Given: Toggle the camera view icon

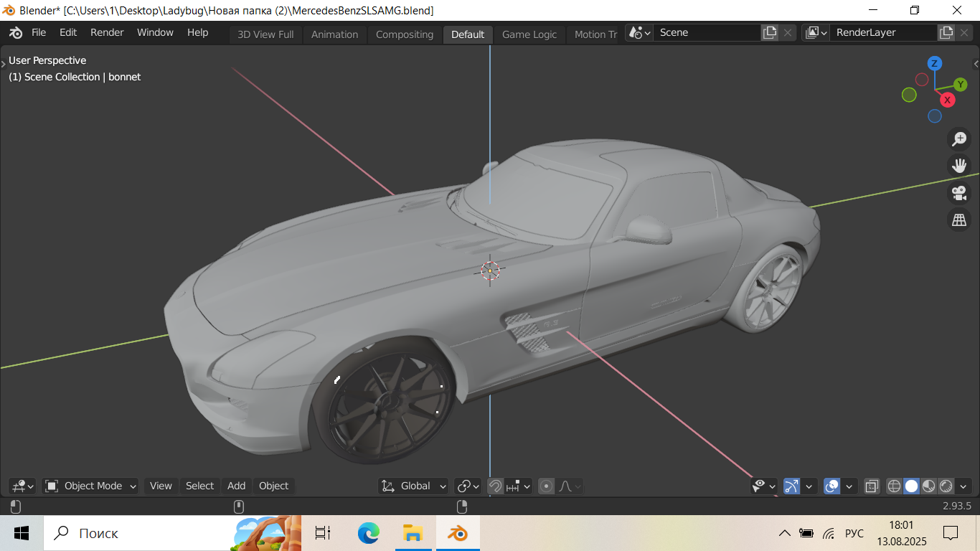Looking at the screenshot, I should (959, 192).
